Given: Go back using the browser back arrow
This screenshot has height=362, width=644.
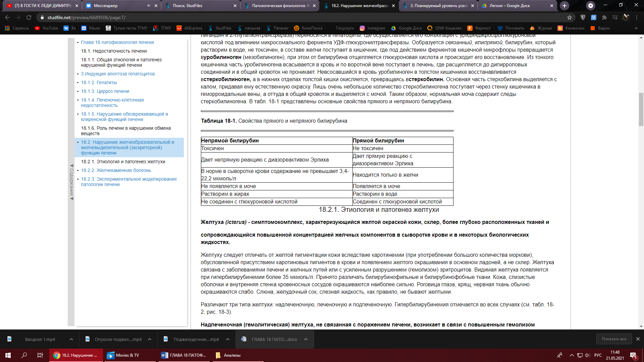Looking at the screenshot, I should click(x=7, y=17).
